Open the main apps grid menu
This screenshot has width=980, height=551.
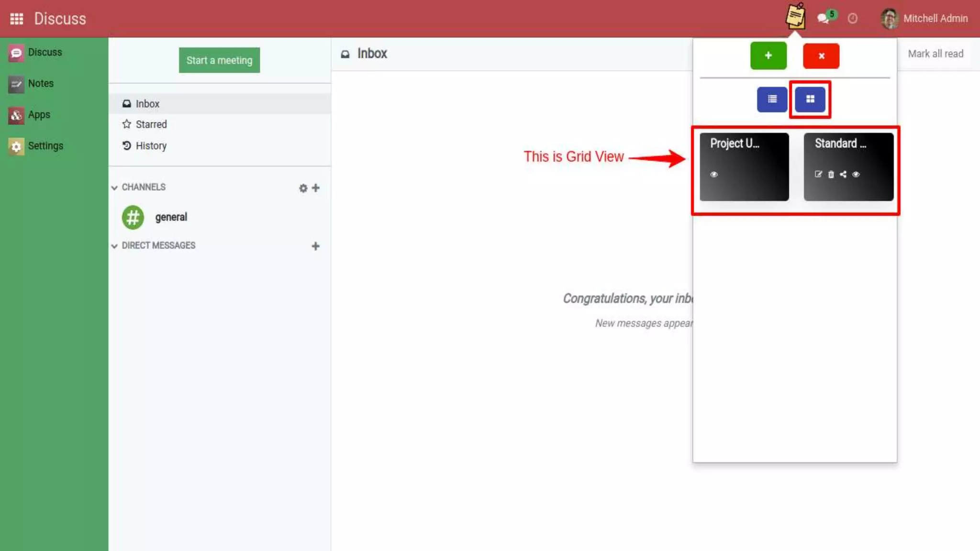(17, 19)
